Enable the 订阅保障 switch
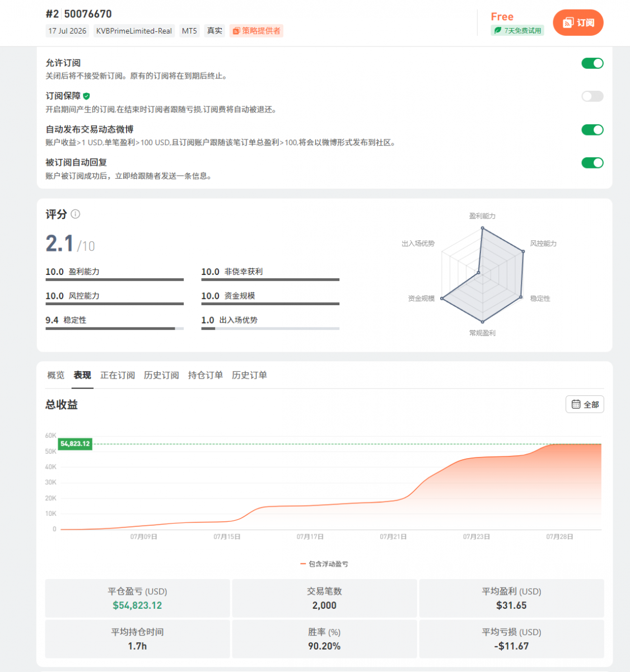The height and width of the screenshot is (672, 630). point(592,96)
